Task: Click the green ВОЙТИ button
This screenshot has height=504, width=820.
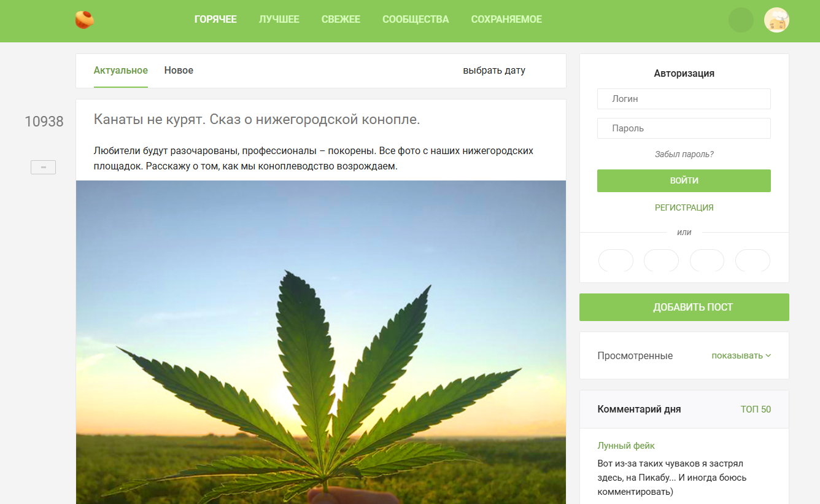Action: click(684, 181)
